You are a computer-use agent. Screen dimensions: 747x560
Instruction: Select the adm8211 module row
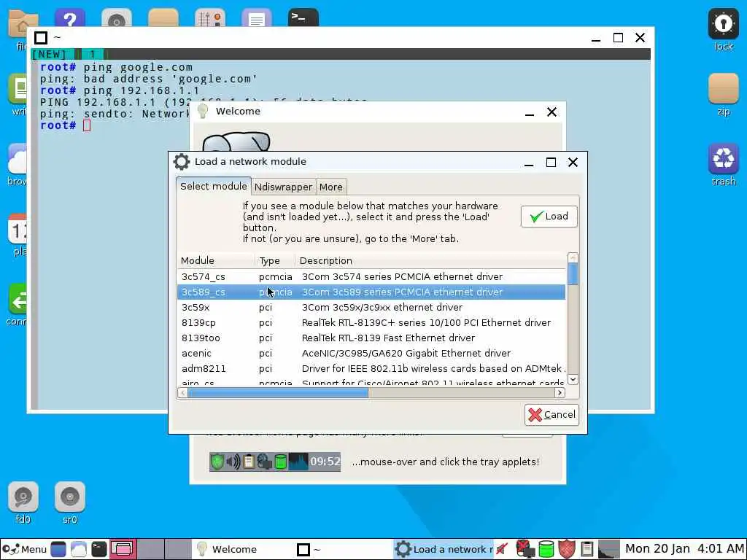tap(371, 368)
